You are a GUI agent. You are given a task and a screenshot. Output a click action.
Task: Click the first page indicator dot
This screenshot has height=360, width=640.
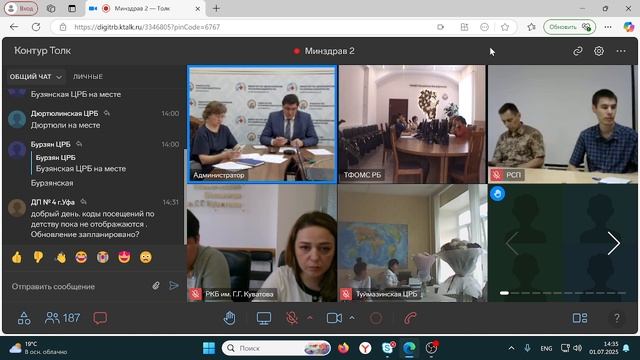504,293
